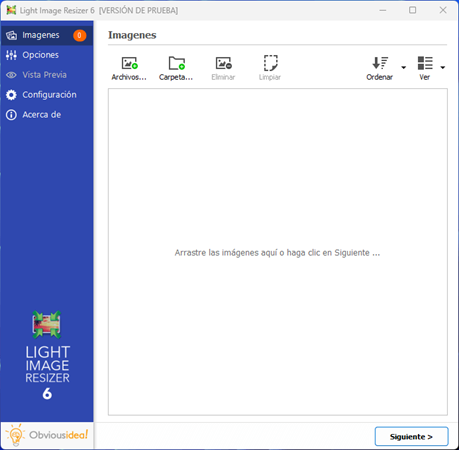459x450 pixels.
Task: Expand the Ordenar dropdown arrow
Action: (x=404, y=68)
